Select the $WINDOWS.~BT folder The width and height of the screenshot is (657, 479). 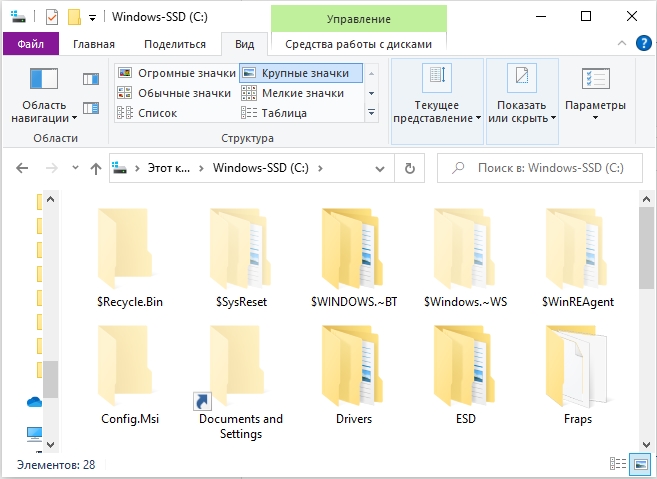[x=354, y=258]
